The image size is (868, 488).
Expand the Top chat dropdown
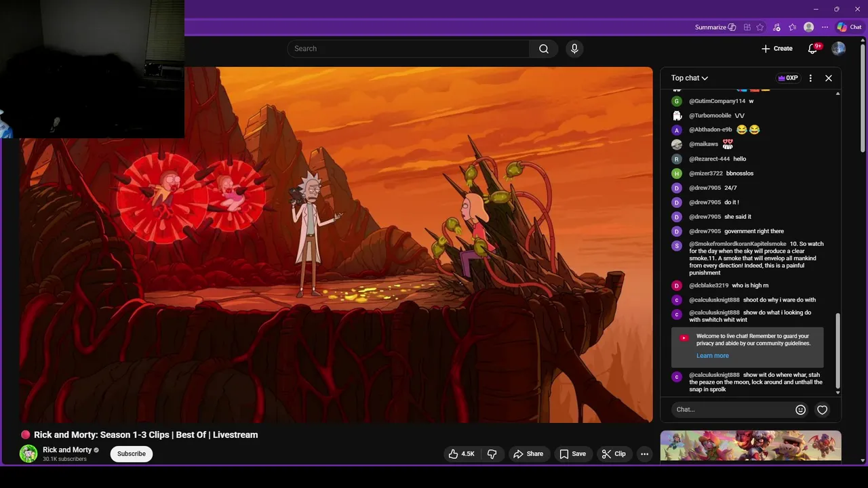pyautogui.click(x=689, y=78)
